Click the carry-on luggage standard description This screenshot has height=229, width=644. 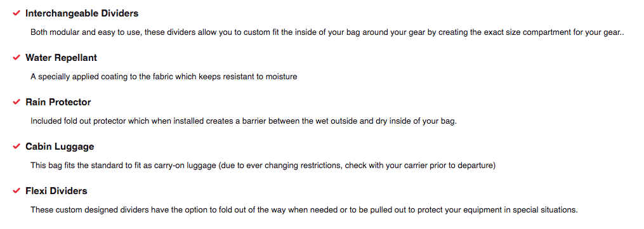(x=263, y=166)
